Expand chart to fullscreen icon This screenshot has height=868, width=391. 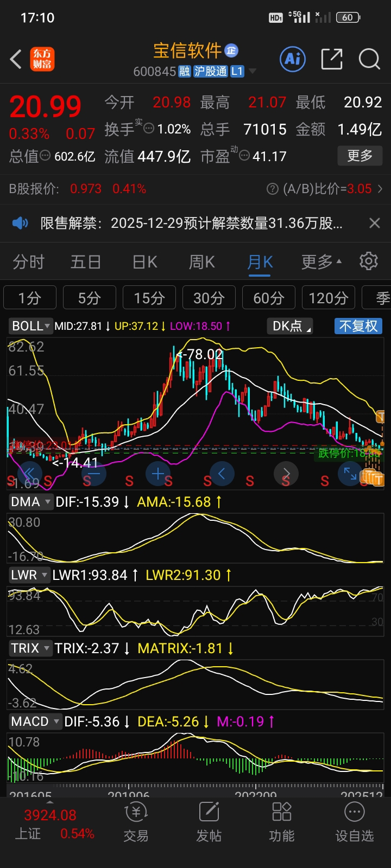coord(350,475)
